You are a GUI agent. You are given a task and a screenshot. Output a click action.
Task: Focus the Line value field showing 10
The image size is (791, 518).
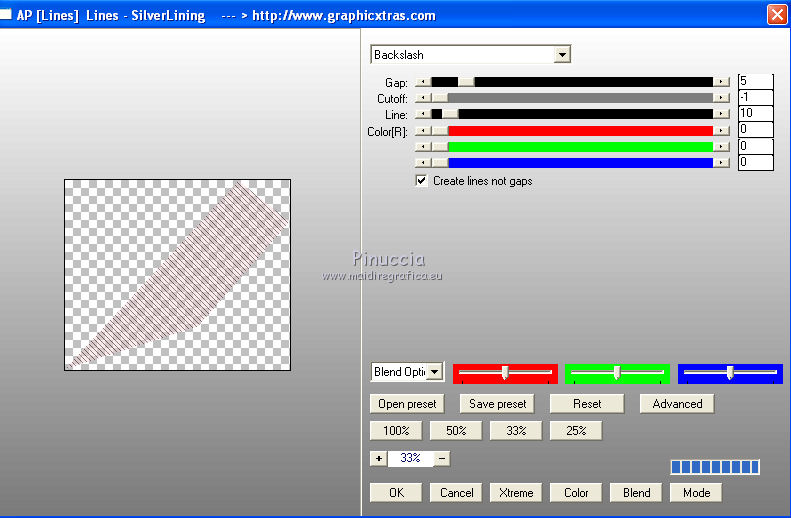pos(755,113)
